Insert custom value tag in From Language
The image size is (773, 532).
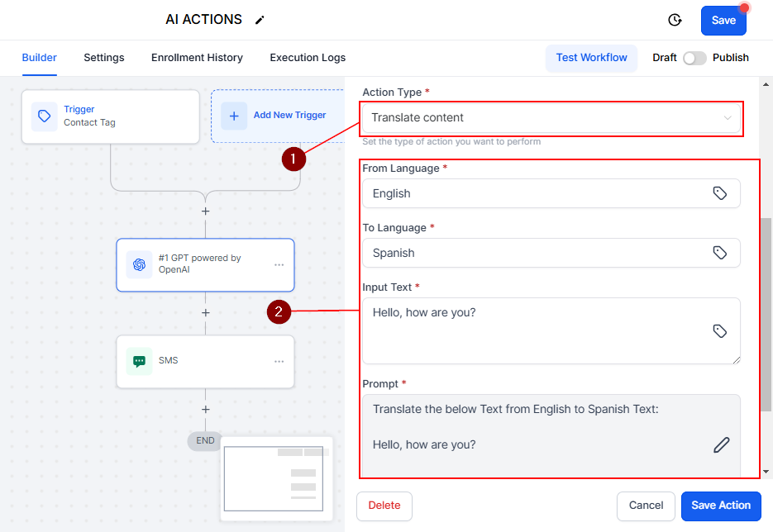pyautogui.click(x=720, y=193)
